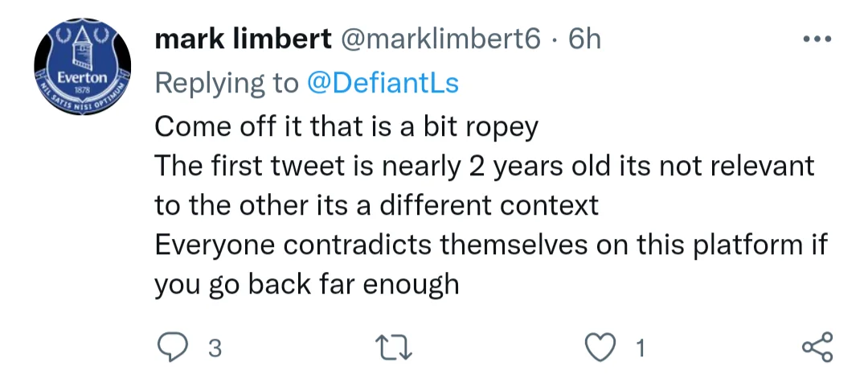This screenshot has height=387, width=868.
Task: Click the line starting "Everyone contradicts themselves"
Action: (x=489, y=245)
